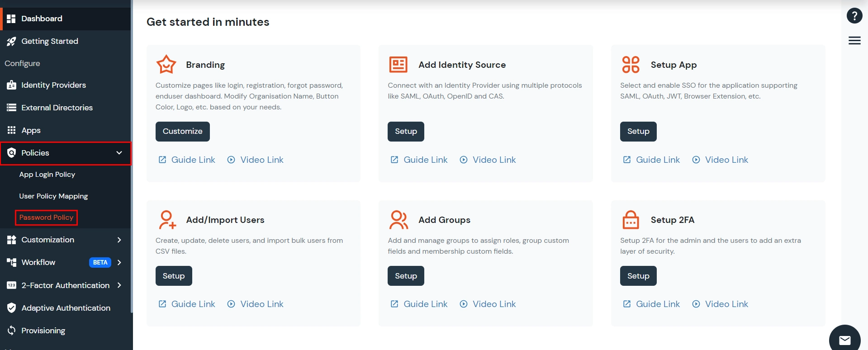Image resolution: width=868 pixels, height=350 pixels.
Task: Open the mail chat bubble icon
Action: (845, 340)
